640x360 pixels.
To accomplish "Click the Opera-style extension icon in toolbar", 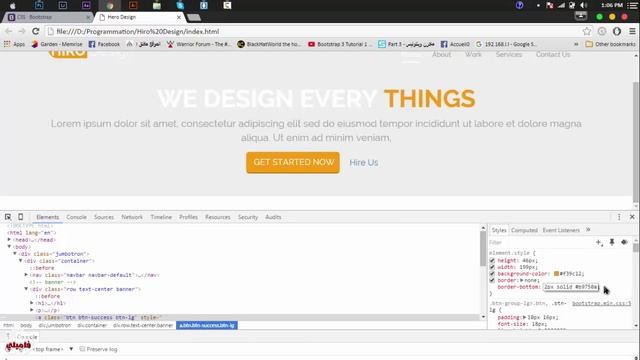I will [617, 31].
